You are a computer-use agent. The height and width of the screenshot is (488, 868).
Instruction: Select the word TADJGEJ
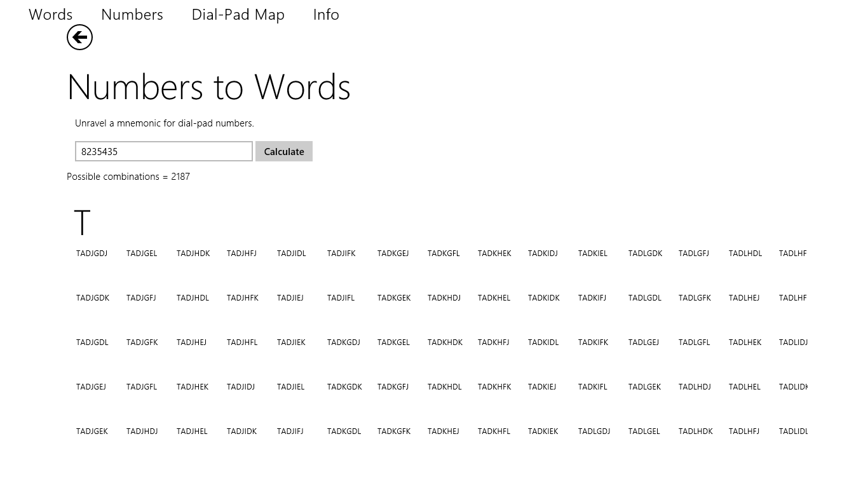click(x=91, y=387)
